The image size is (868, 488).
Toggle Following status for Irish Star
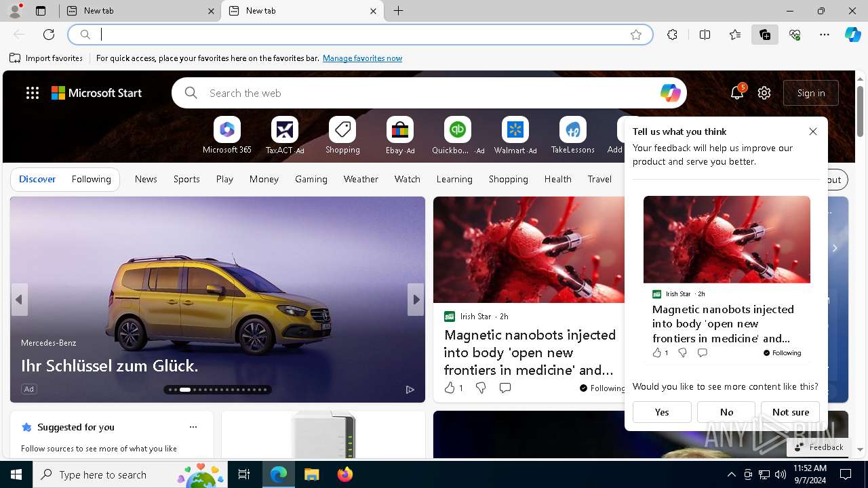click(x=602, y=388)
